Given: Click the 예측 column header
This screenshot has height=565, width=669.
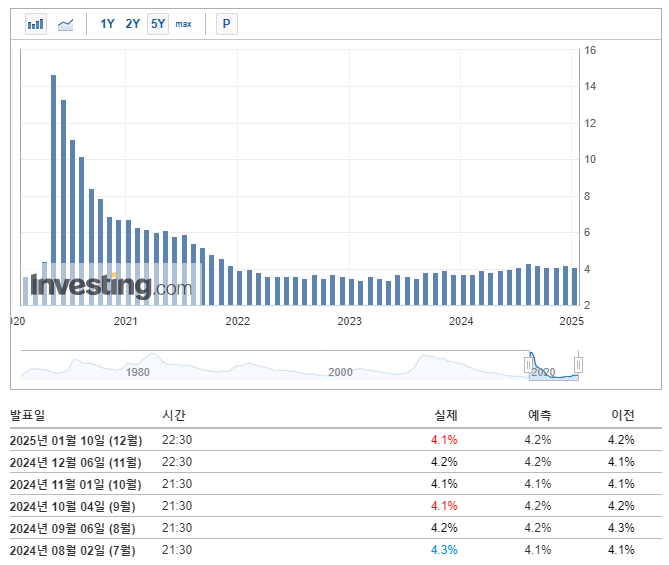Looking at the screenshot, I should pos(540,415).
